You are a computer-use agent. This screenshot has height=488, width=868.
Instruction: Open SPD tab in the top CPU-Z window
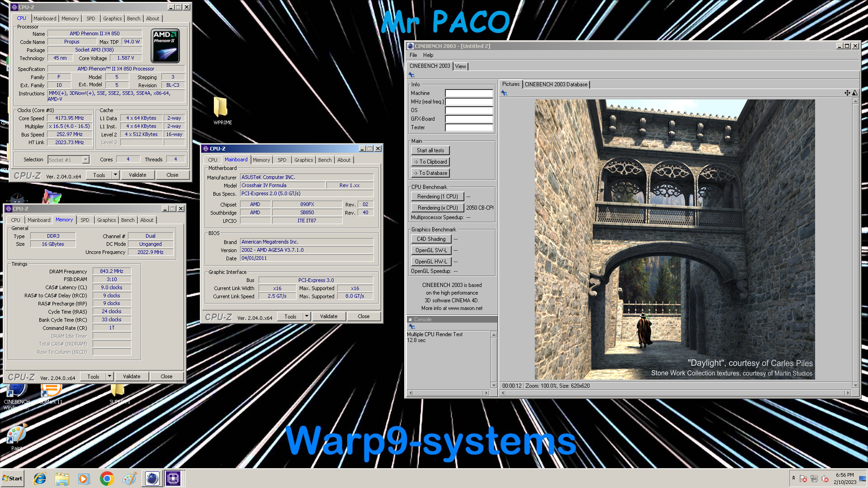pyautogui.click(x=91, y=19)
